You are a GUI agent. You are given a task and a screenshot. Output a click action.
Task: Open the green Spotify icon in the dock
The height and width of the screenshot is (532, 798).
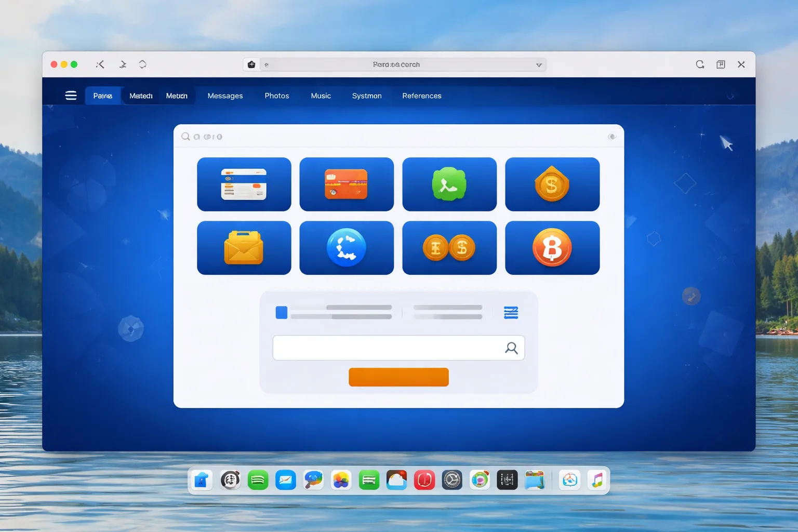pos(258,480)
